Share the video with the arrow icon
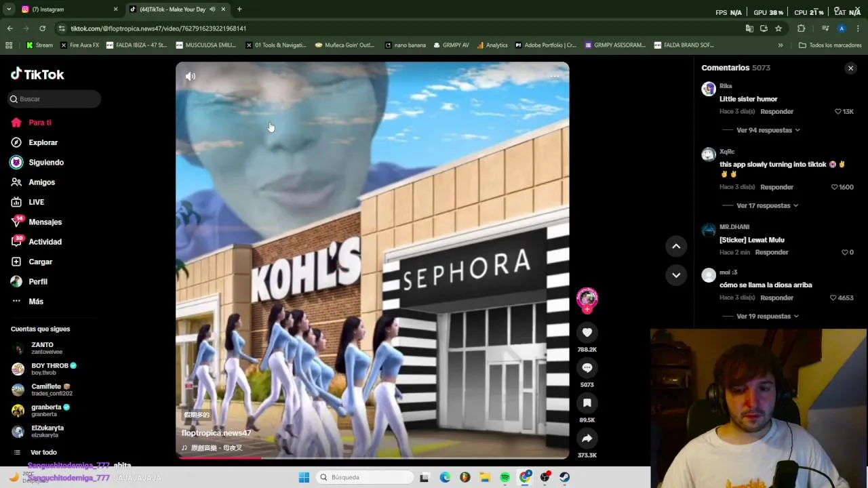 587,438
